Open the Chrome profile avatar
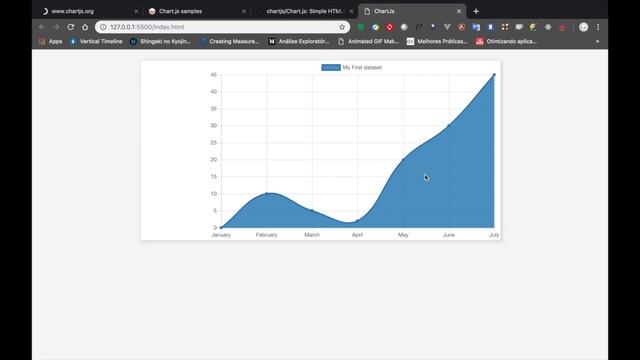This screenshot has height=360, width=640. click(584, 27)
